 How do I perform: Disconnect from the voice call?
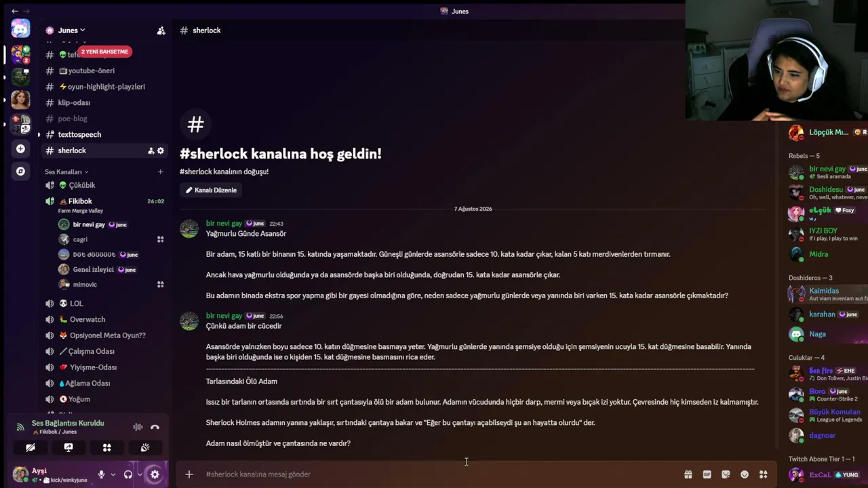(155, 427)
